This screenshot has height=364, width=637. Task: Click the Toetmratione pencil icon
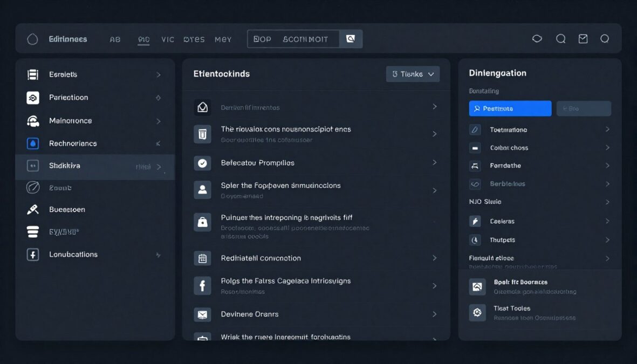(475, 129)
